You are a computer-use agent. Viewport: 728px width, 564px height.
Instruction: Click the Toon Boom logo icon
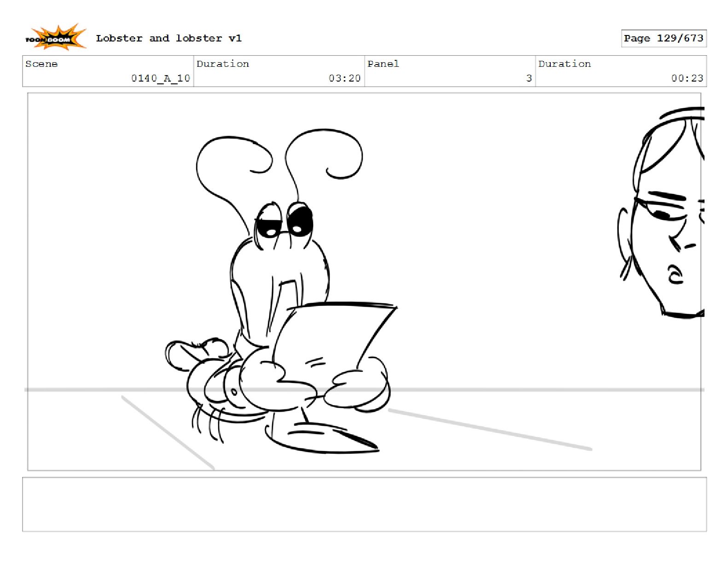(55, 37)
